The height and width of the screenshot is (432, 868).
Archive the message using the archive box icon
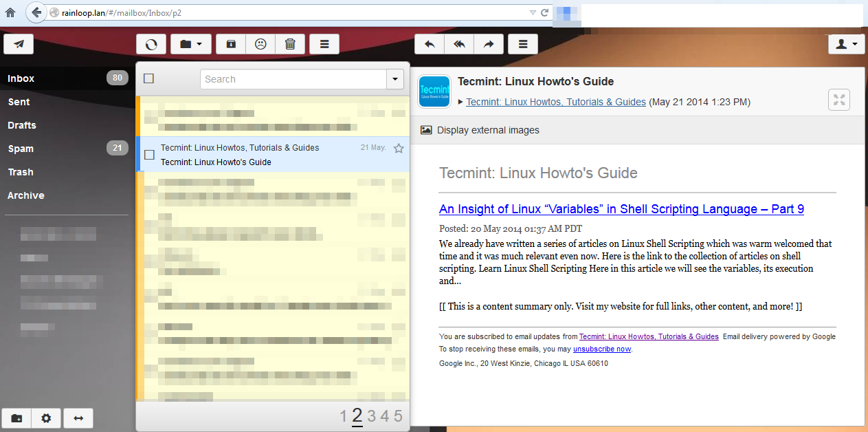[231, 44]
